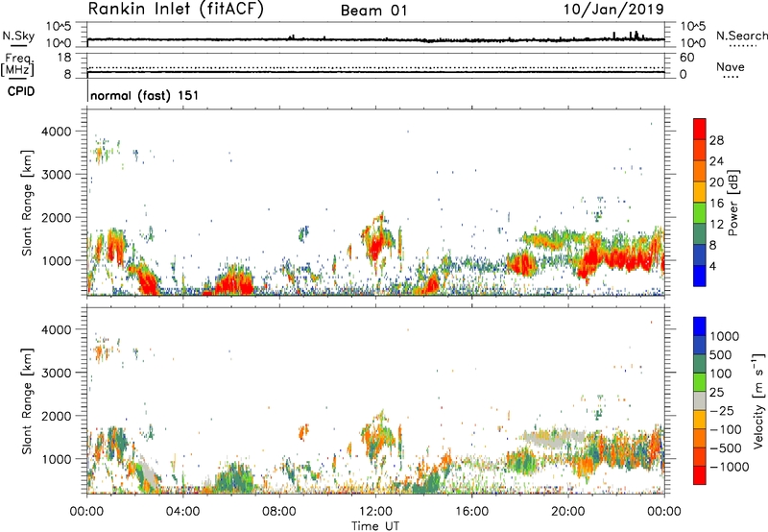
Task: Click the '-500' velocity scale value
Action: tap(726, 447)
